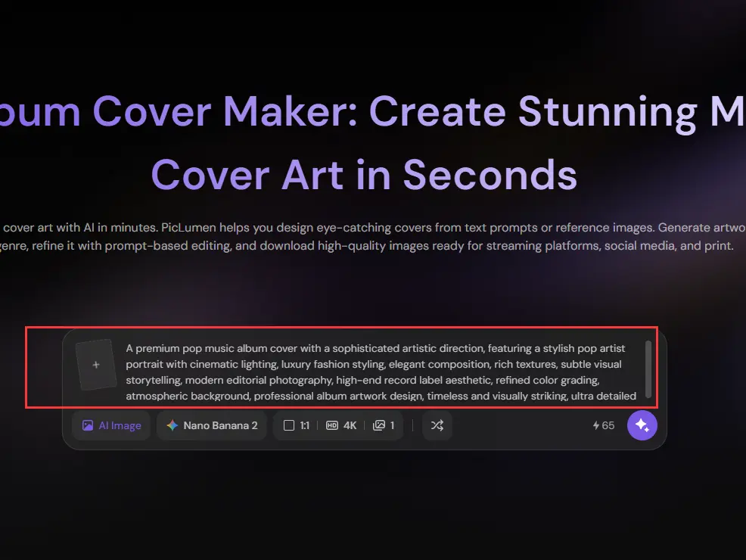Image resolution: width=746 pixels, height=560 pixels.
Task: Click the purple sparkle generate button
Action: click(642, 425)
